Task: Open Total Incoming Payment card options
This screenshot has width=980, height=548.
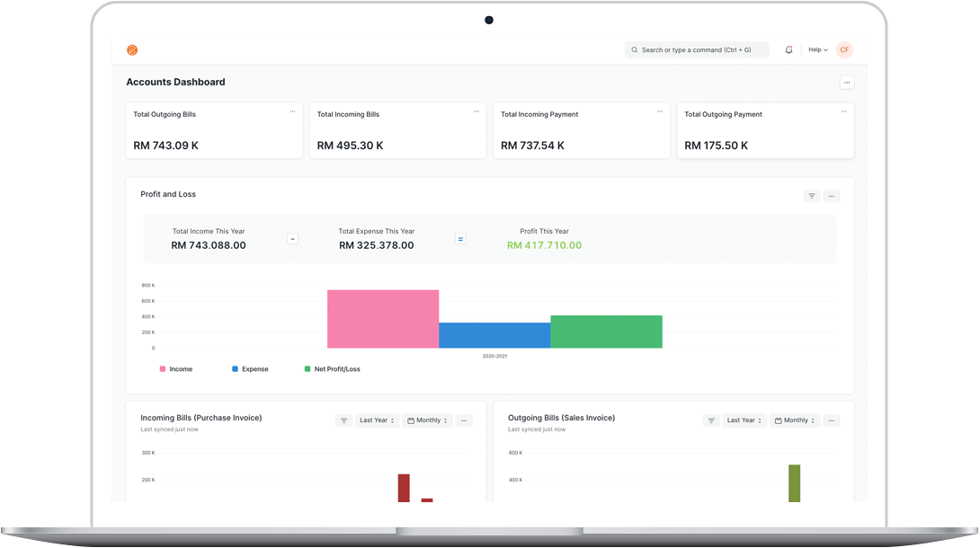Action: (x=659, y=112)
